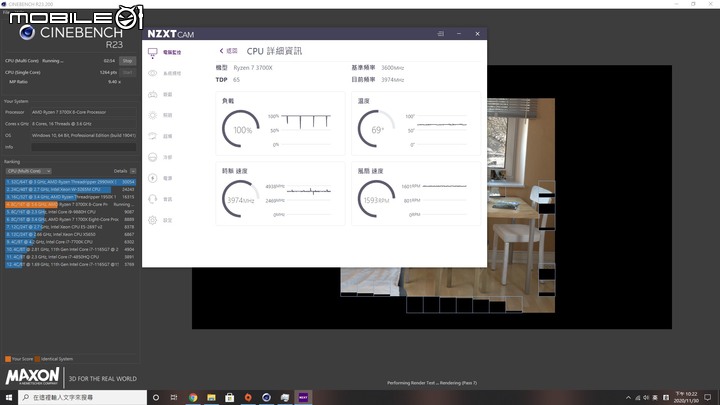
Task: Select the Core i7-7700K ranking row
Action: (x=70, y=242)
